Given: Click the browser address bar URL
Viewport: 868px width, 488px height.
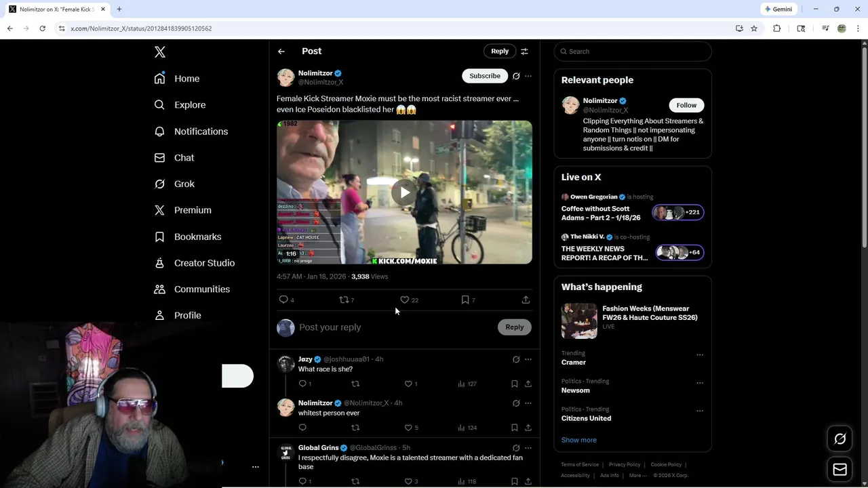Looking at the screenshot, I should (141, 28).
